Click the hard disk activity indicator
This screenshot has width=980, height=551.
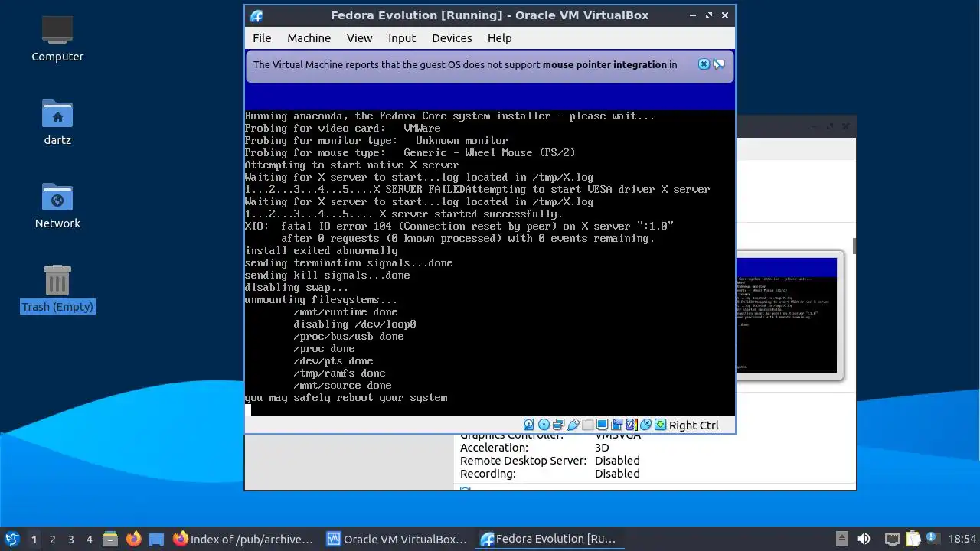(x=528, y=425)
